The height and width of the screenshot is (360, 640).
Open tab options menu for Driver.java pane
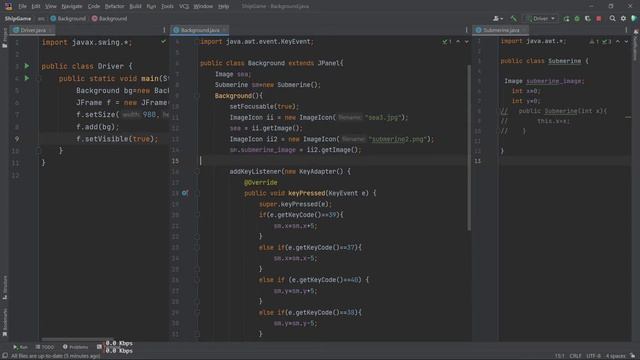164,30
